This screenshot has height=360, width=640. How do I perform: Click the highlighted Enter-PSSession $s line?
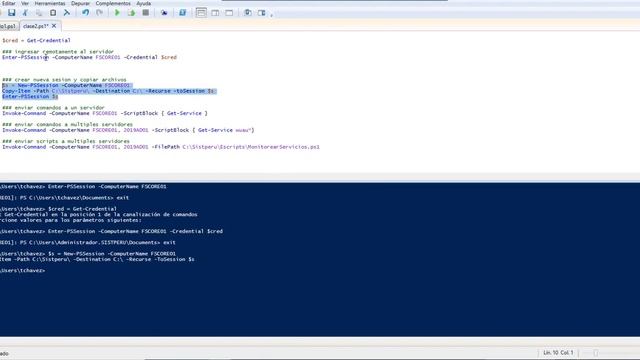[x=30, y=97]
